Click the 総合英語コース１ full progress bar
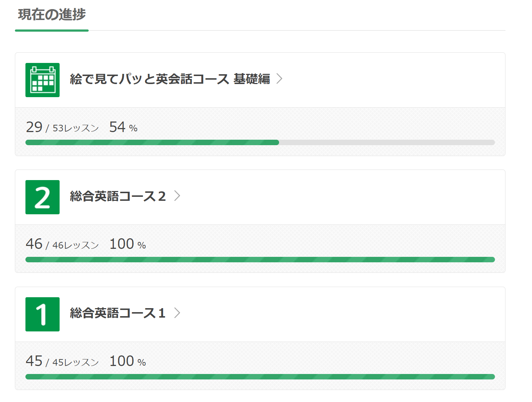The image size is (532, 402). click(260, 377)
